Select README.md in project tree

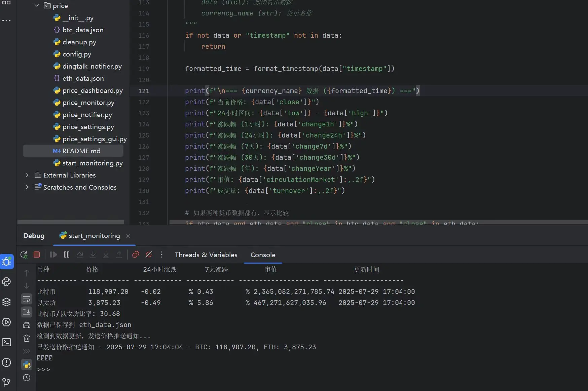[x=73, y=151]
